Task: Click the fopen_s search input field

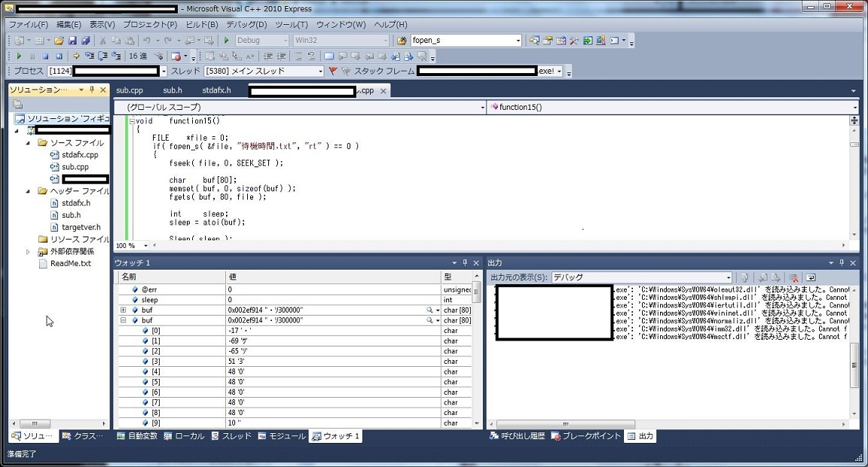Action: (x=461, y=41)
